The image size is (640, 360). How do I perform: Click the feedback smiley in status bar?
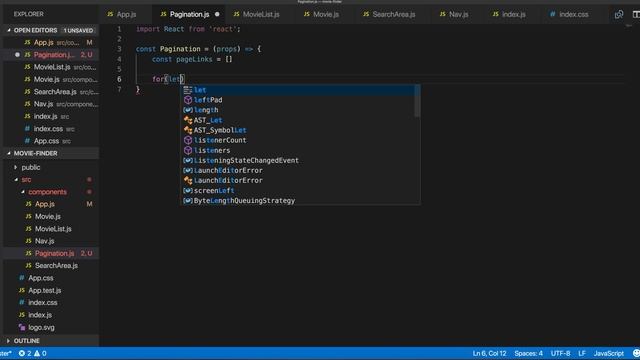click(x=636, y=353)
